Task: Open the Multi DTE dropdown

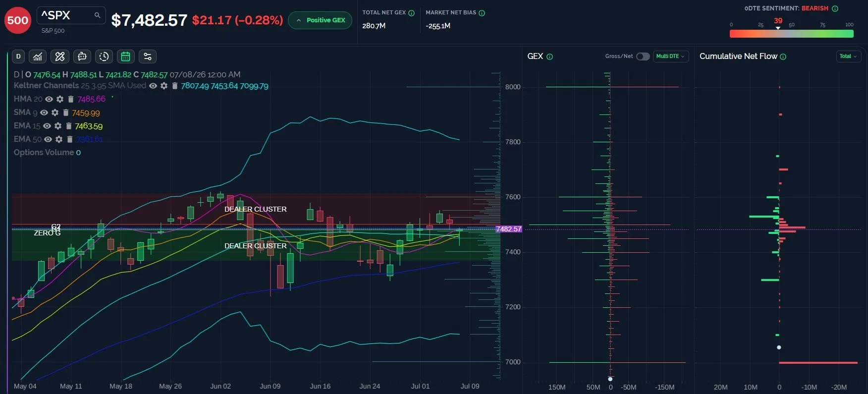Action: pyautogui.click(x=670, y=56)
